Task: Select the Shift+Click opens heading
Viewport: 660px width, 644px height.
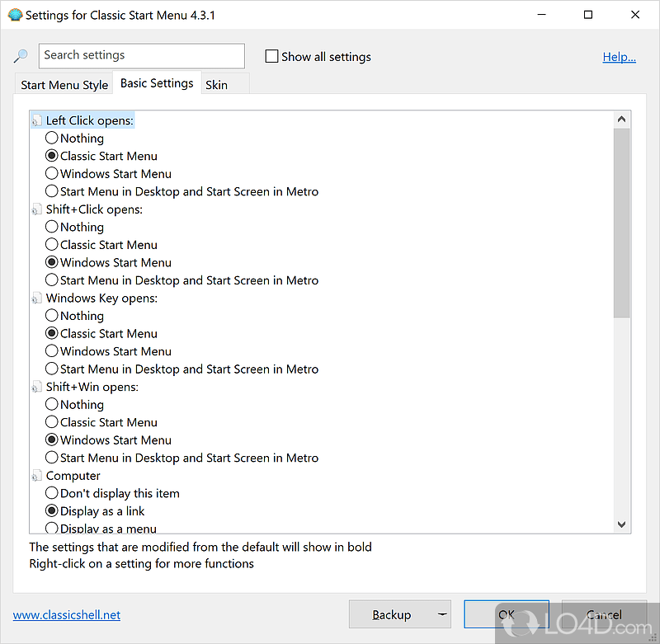Action: [x=94, y=209]
